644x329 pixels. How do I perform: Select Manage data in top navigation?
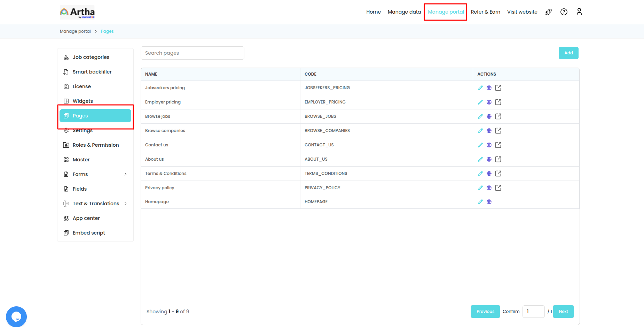404,12
